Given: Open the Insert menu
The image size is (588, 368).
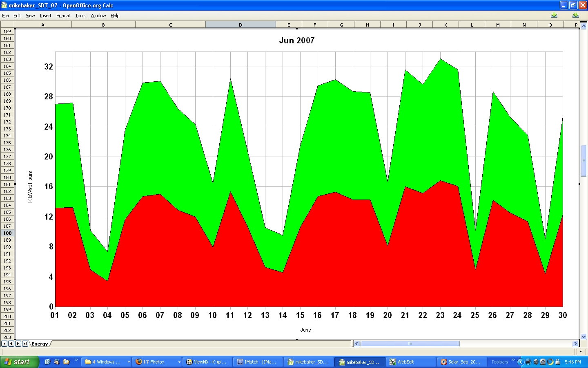Looking at the screenshot, I should pos(45,16).
